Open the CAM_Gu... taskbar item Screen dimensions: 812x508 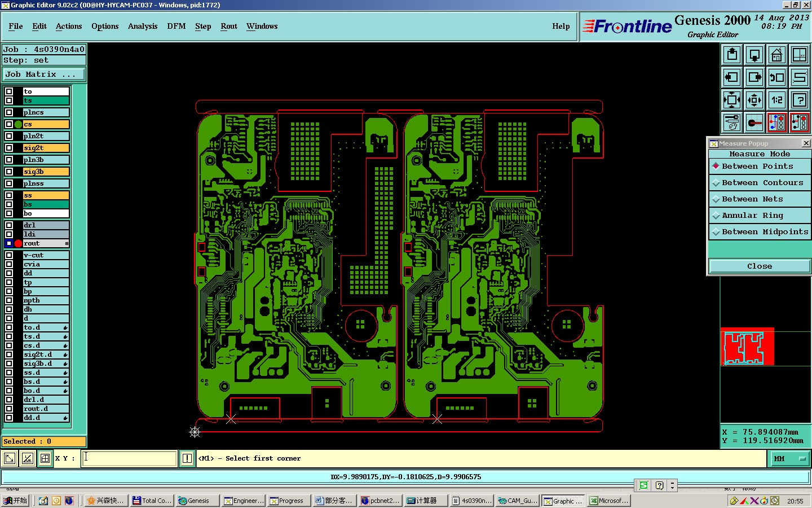(x=518, y=501)
